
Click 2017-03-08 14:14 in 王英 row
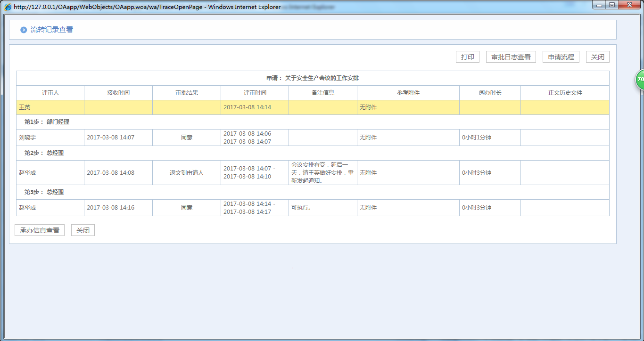(x=247, y=107)
